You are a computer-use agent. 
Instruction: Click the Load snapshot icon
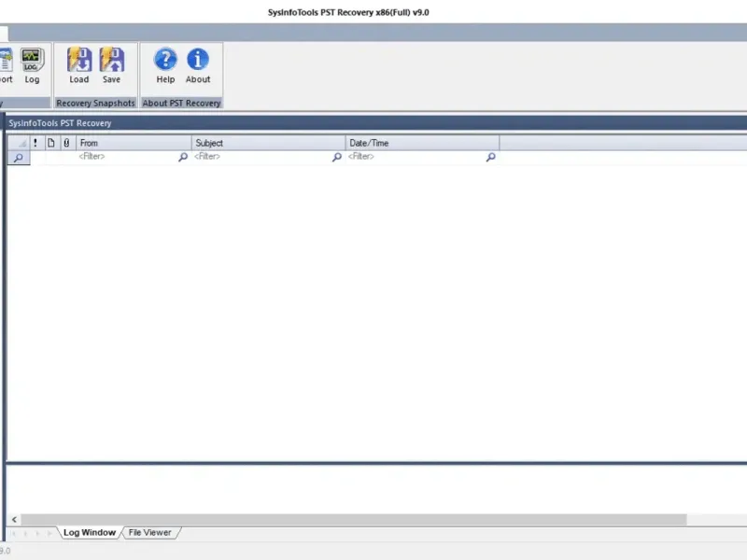pos(79,65)
